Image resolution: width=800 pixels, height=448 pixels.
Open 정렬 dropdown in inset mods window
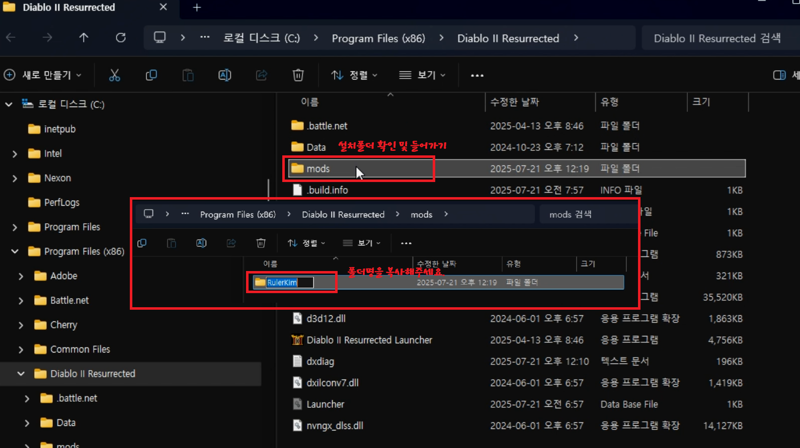pos(306,243)
